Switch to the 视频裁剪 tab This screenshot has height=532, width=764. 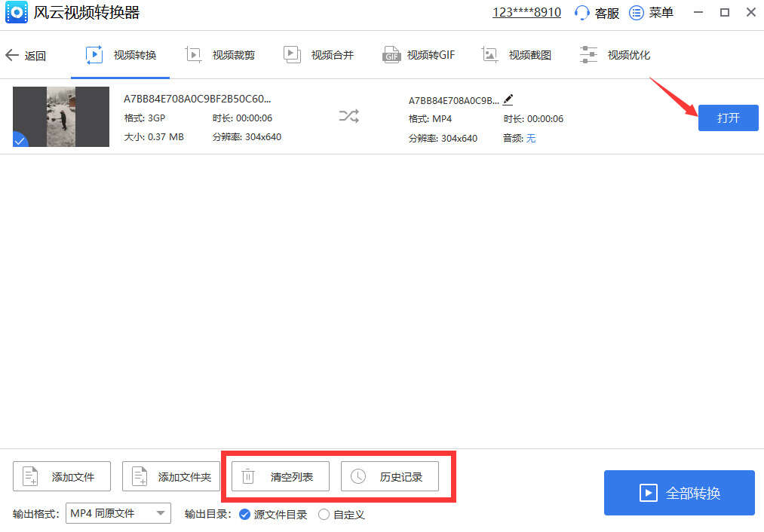(219, 55)
